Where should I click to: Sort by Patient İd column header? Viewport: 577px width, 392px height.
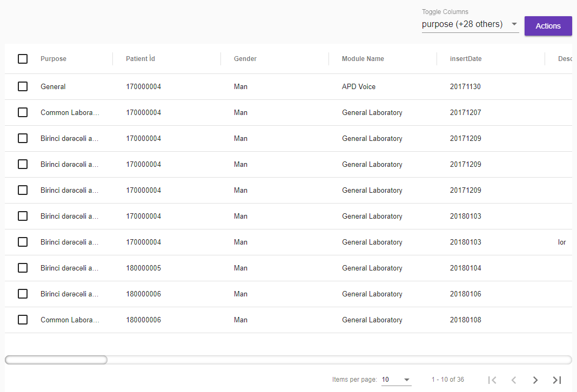140,59
